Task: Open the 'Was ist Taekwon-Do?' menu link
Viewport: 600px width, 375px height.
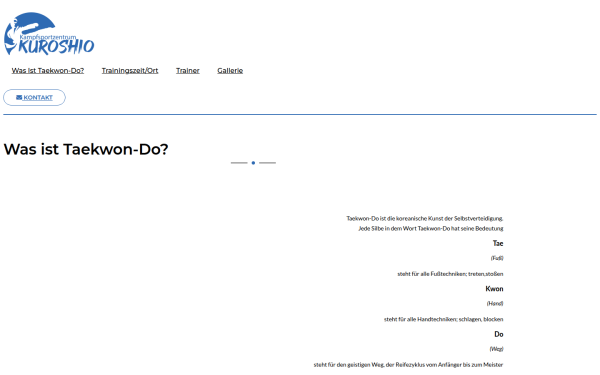Action: (x=48, y=70)
